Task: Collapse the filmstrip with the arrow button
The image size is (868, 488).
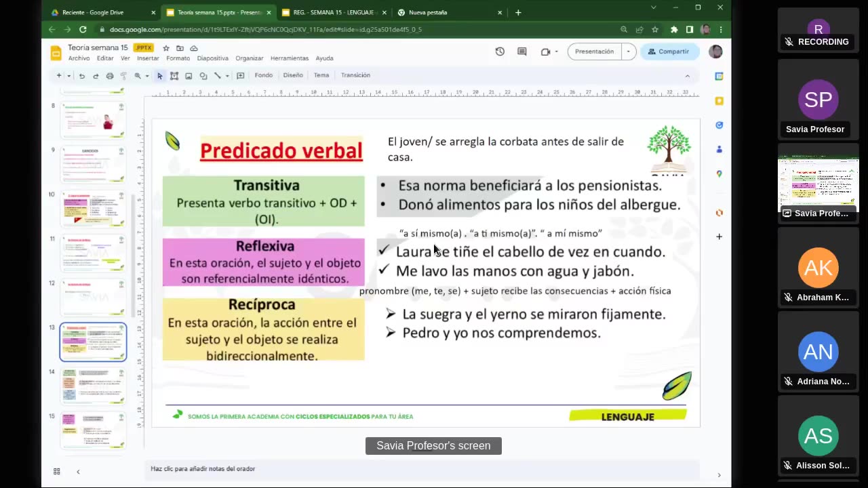Action: click(78, 471)
